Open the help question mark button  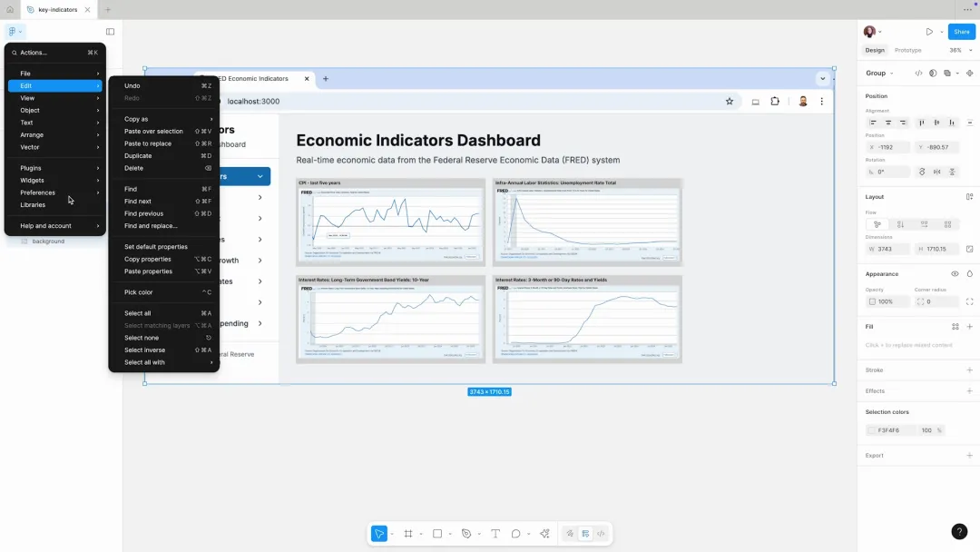(x=959, y=532)
